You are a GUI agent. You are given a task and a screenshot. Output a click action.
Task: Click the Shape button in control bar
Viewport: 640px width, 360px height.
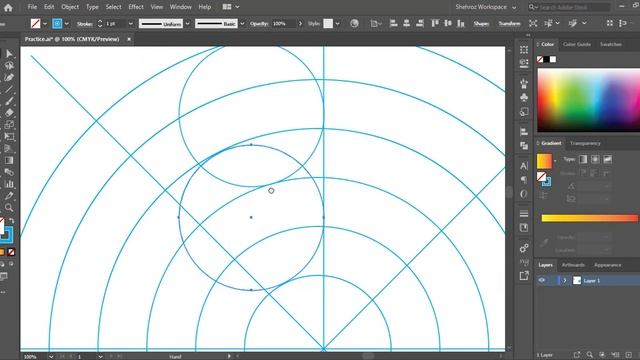pyautogui.click(x=481, y=24)
